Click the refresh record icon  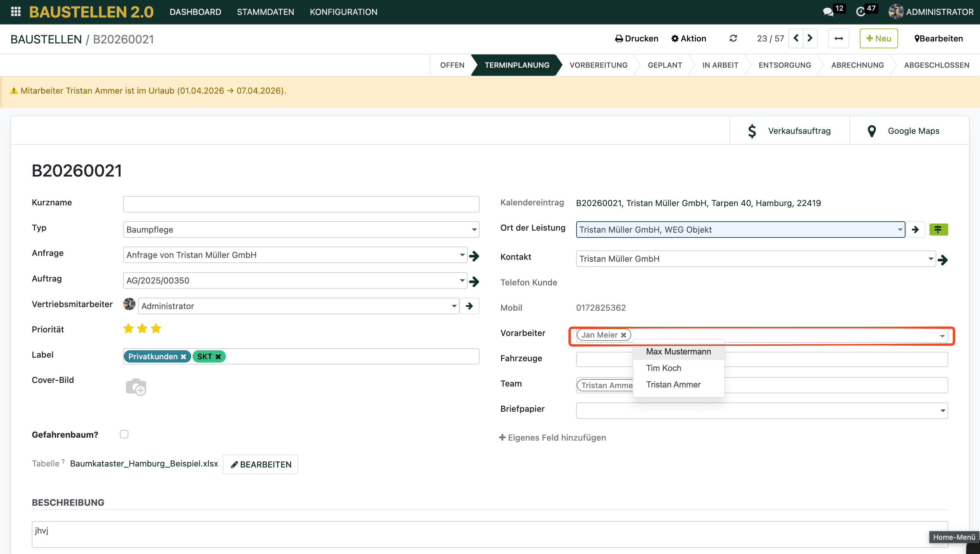coord(733,39)
